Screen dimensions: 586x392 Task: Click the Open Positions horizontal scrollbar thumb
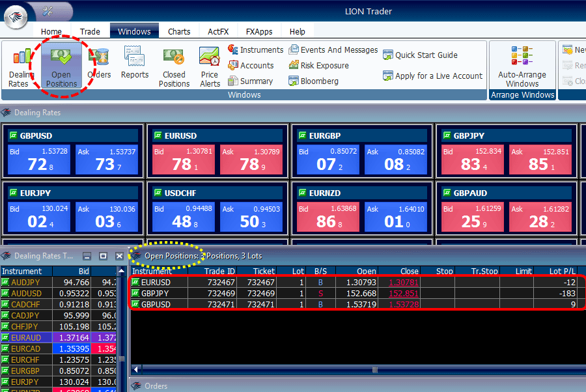pos(375,370)
